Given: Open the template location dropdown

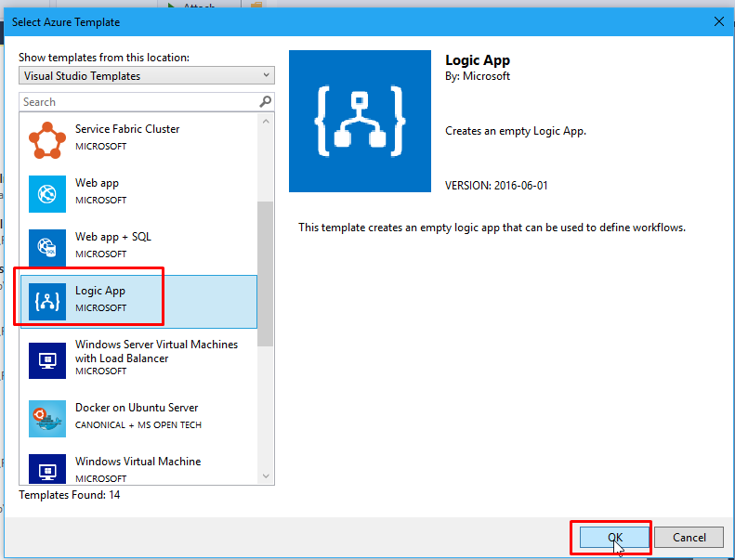Looking at the screenshot, I should [147, 75].
